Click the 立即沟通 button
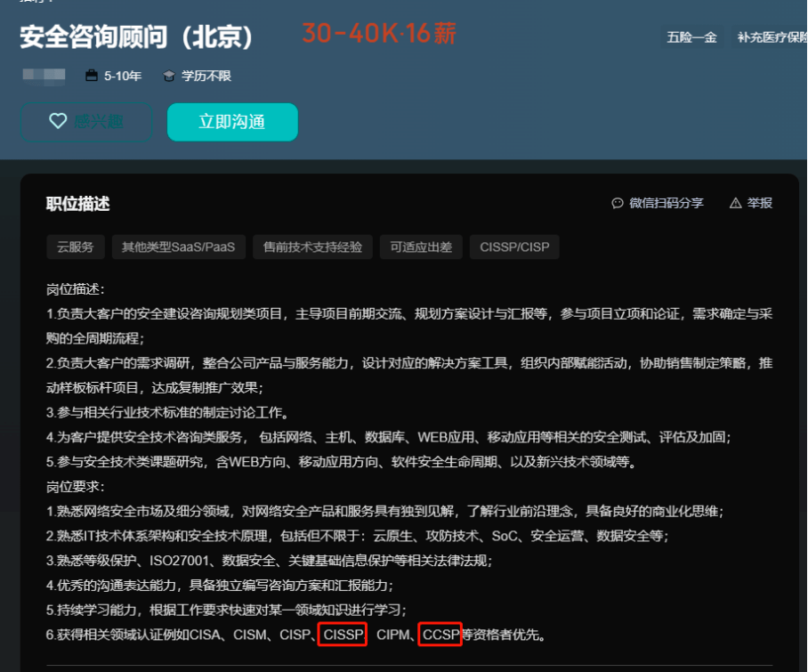The image size is (808, 672). [x=232, y=122]
